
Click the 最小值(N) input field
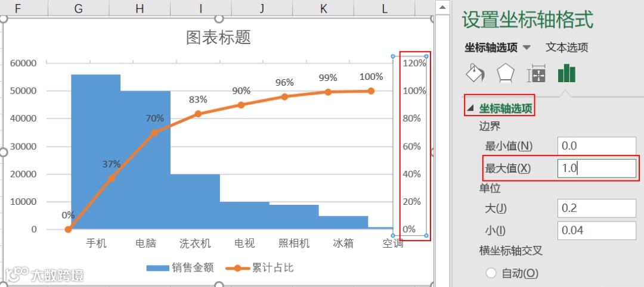pyautogui.click(x=597, y=146)
